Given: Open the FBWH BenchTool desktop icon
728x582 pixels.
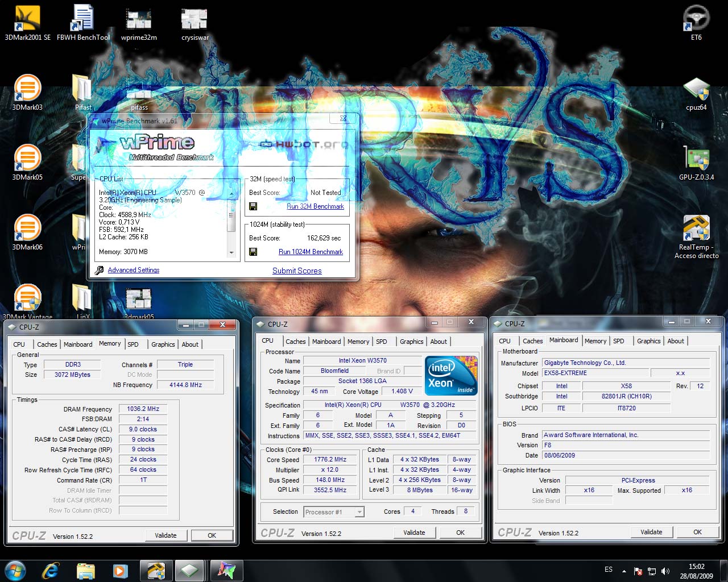Looking at the screenshot, I should click(x=83, y=23).
